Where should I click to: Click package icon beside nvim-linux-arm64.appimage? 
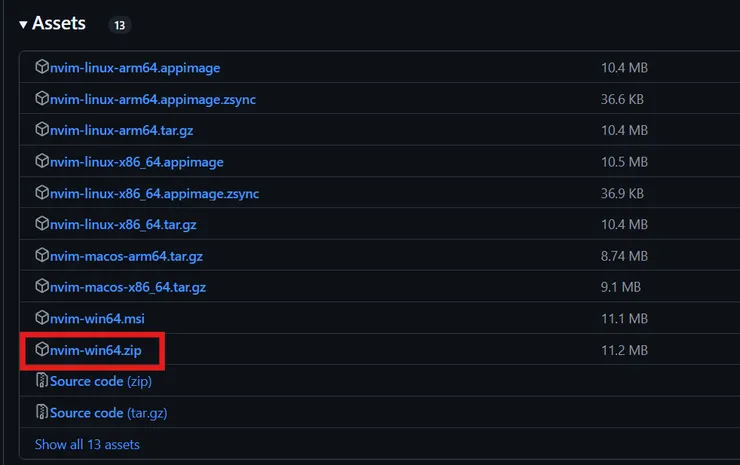pyautogui.click(x=42, y=68)
